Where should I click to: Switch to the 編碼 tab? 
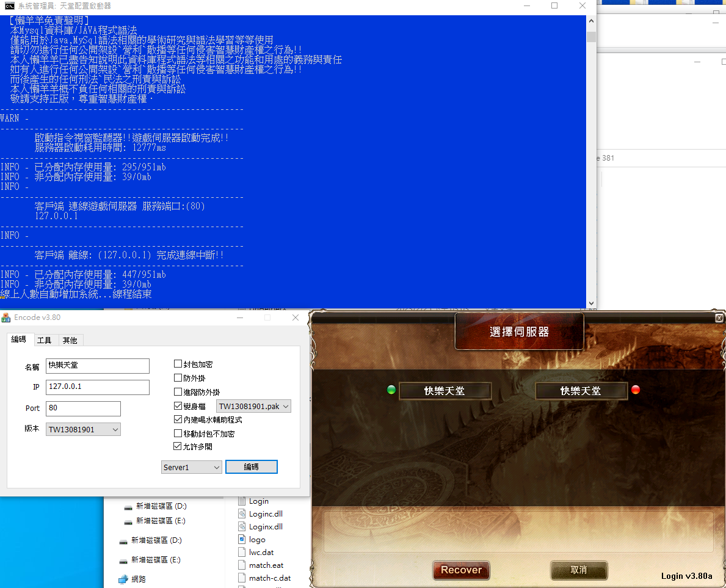[x=18, y=339]
